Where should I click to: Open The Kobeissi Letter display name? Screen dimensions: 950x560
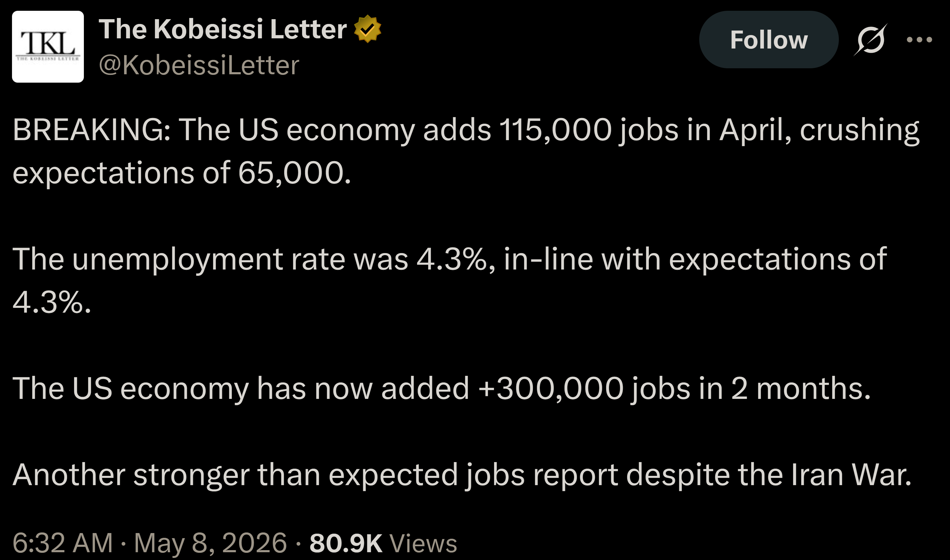pos(223,29)
